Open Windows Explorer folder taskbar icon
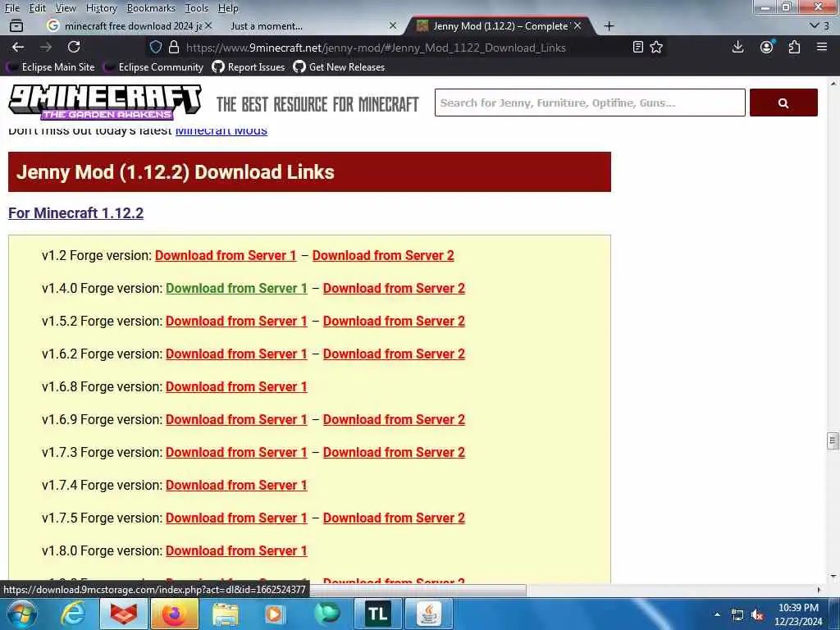The width and height of the screenshot is (840, 630). click(226, 614)
